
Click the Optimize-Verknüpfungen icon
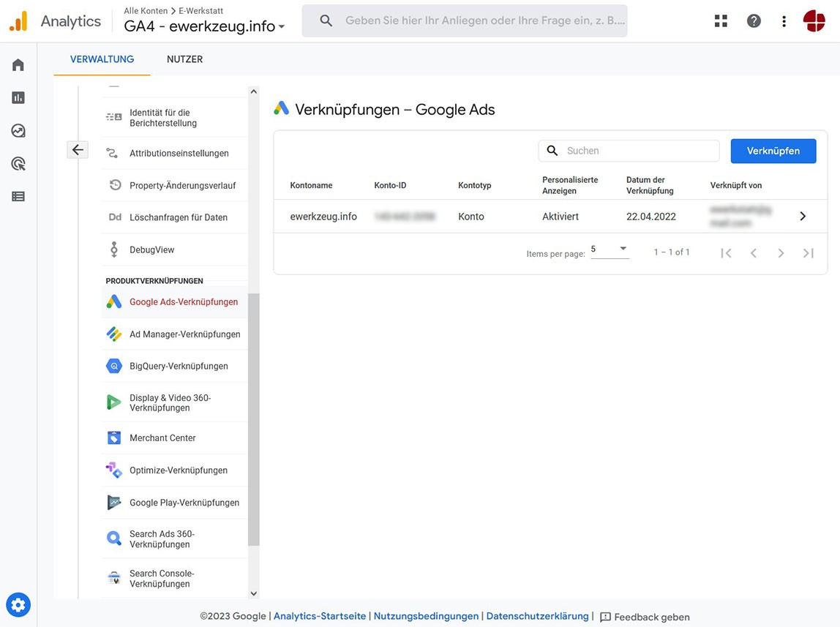click(x=113, y=470)
